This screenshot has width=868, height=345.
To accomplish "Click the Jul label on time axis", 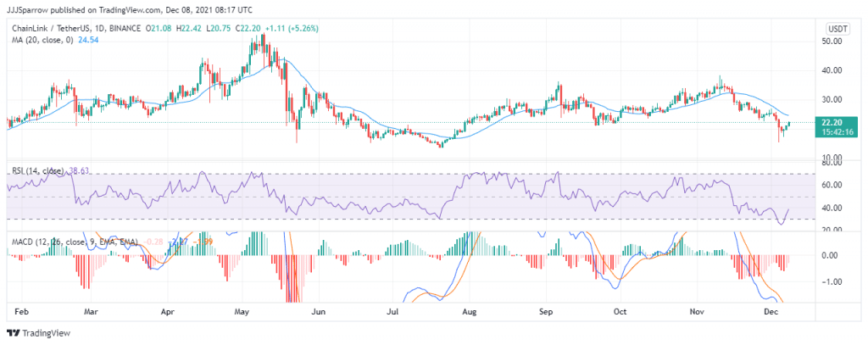I will click(393, 312).
